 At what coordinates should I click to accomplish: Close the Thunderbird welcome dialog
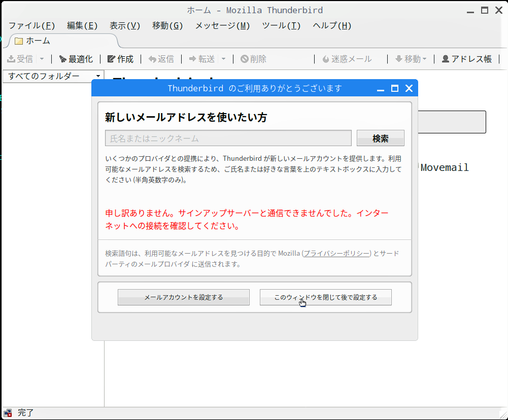(x=409, y=88)
